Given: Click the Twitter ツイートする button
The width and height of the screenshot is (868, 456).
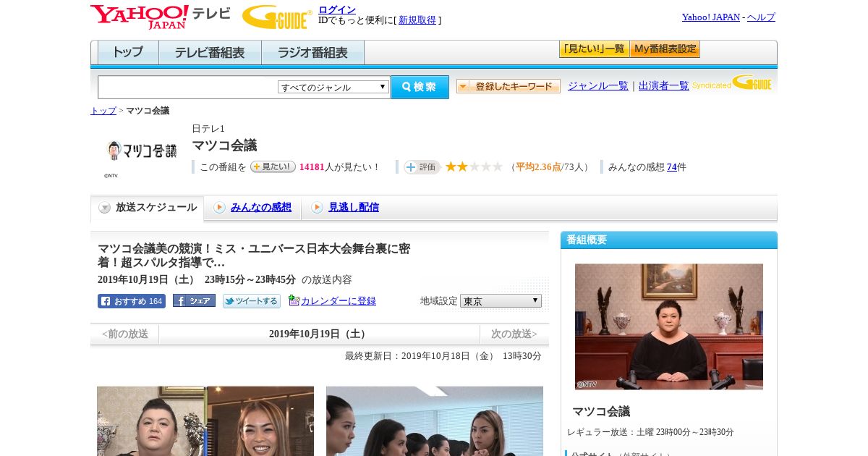Looking at the screenshot, I should point(251,301).
